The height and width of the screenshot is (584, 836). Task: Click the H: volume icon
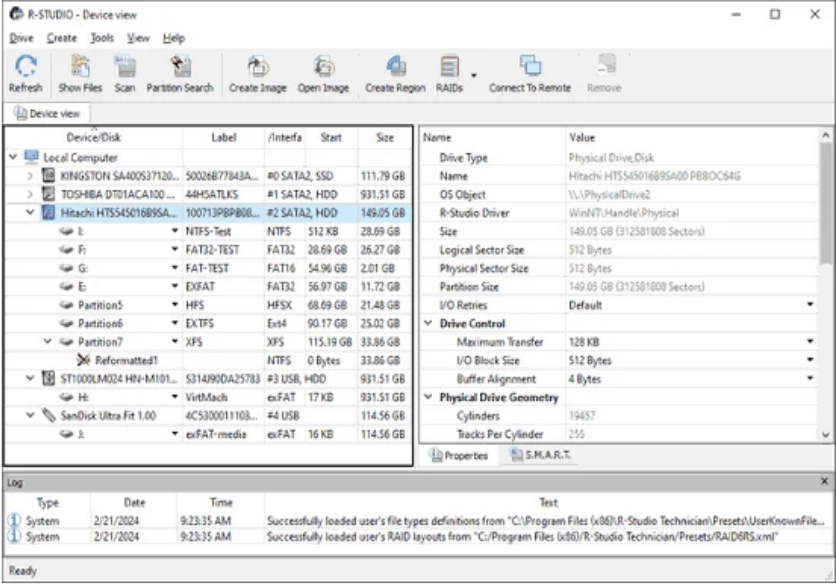tap(66, 397)
